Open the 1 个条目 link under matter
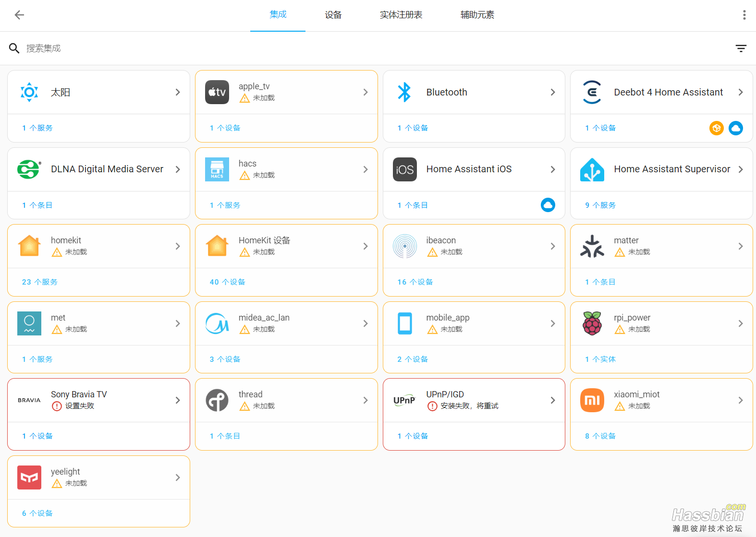Viewport: 756px width, 537px height. coord(600,282)
